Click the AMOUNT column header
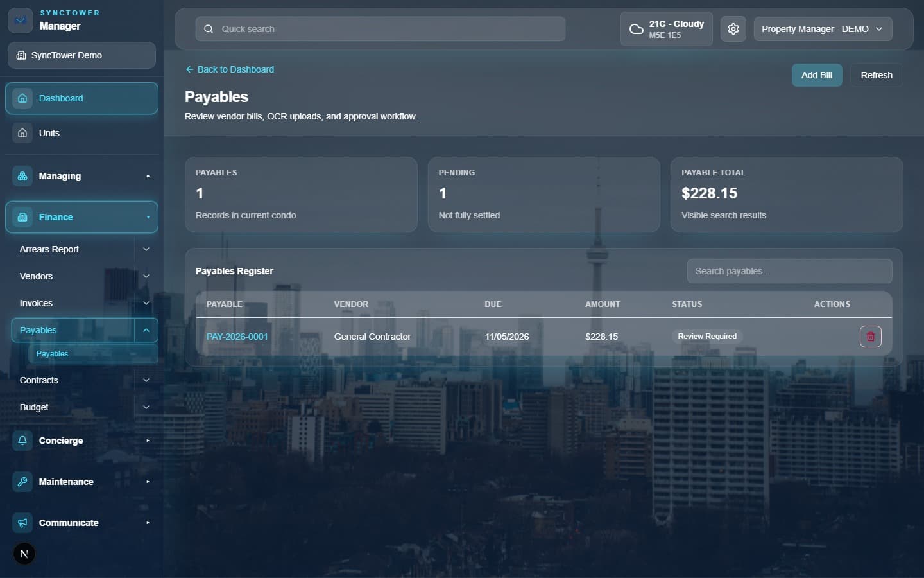The width and height of the screenshot is (924, 578). 603,304
